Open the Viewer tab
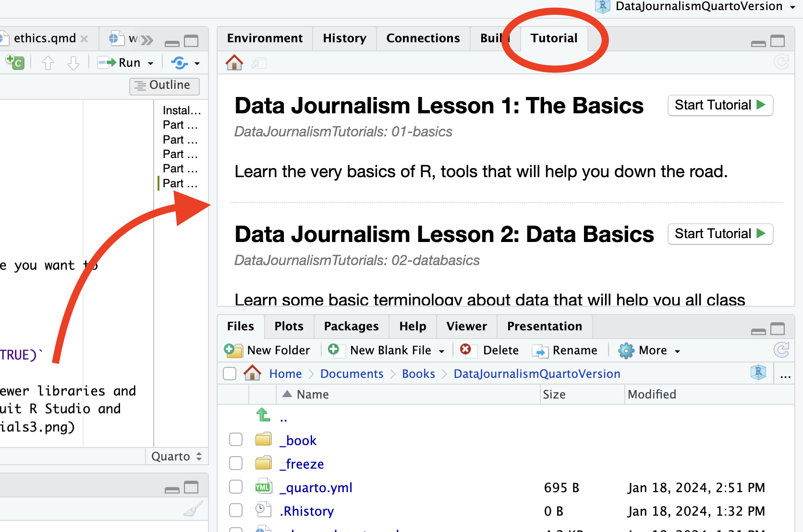This screenshot has height=532, width=803. pyautogui.click(x=466, y=326)
